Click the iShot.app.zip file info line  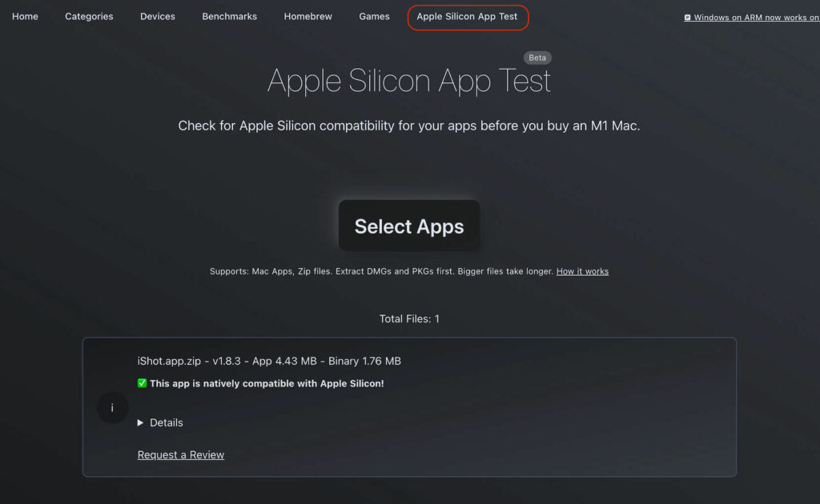pyautogui.click(x=269, y=361)
